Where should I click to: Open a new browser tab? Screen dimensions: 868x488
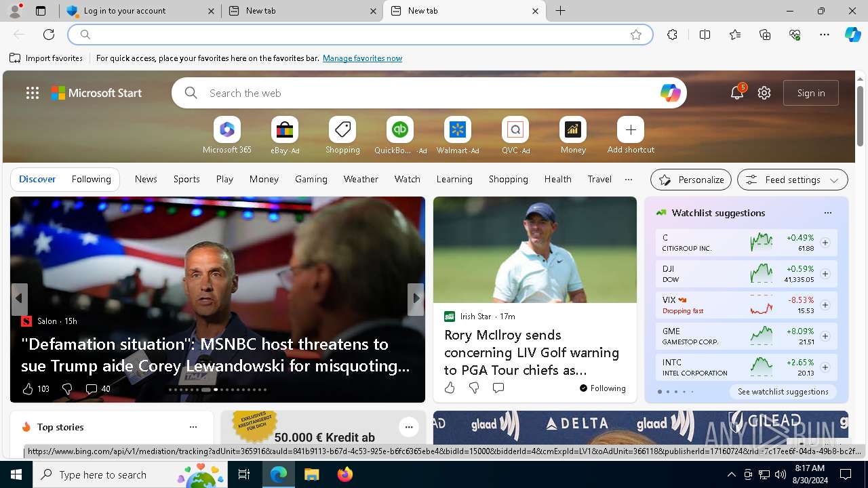tap(560, 11)
